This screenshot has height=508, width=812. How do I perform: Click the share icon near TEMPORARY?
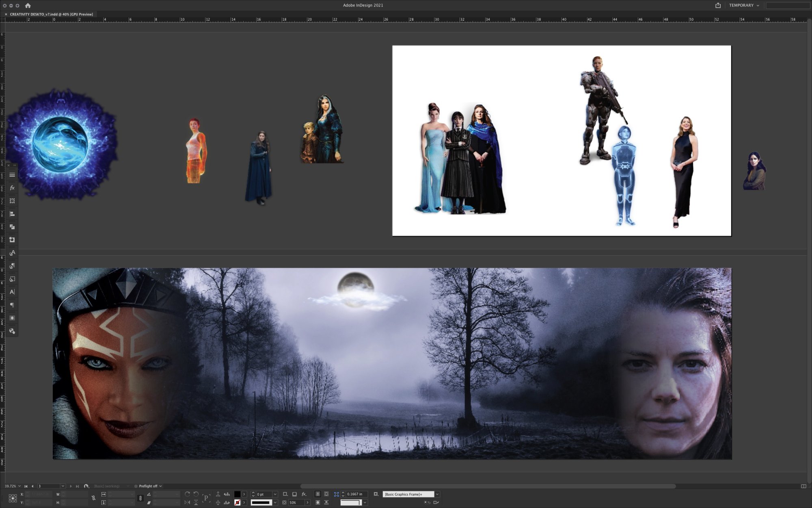(718, 5)
